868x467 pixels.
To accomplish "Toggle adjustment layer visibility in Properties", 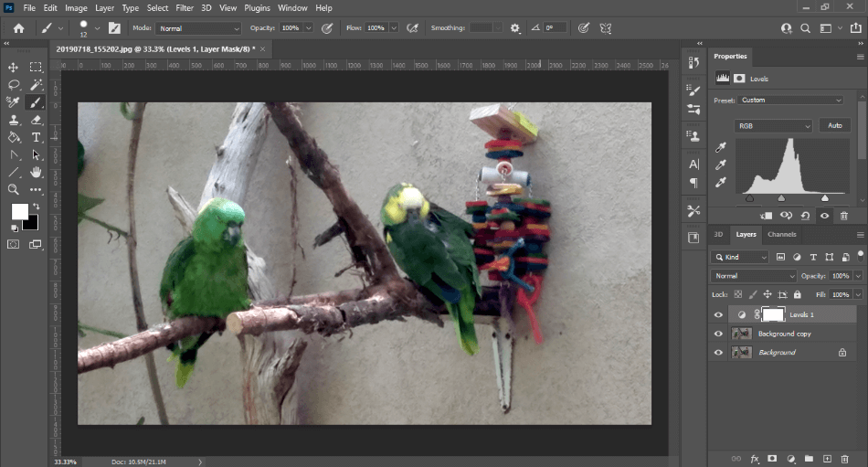I will (x=824, y=216).
